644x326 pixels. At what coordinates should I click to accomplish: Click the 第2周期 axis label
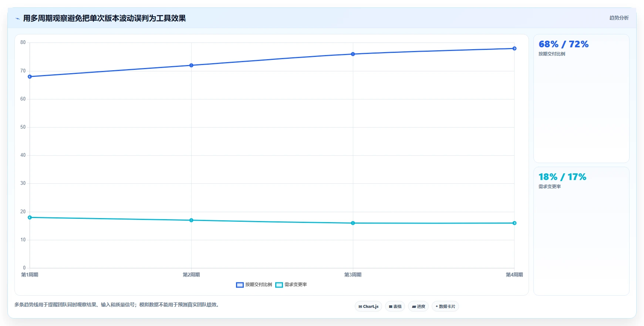(x=191, y=275)
